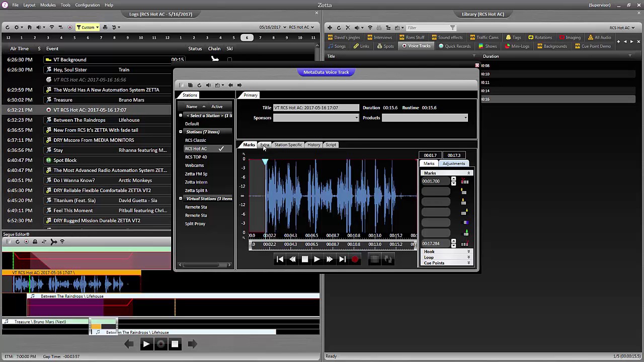Click the MetaData skip to start button
This screenshot has width=644, height=362.
[280, 259]
